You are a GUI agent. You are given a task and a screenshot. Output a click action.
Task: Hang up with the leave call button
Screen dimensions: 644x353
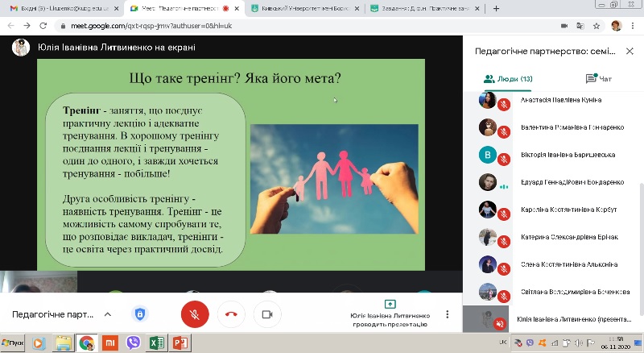click(231, 314)
